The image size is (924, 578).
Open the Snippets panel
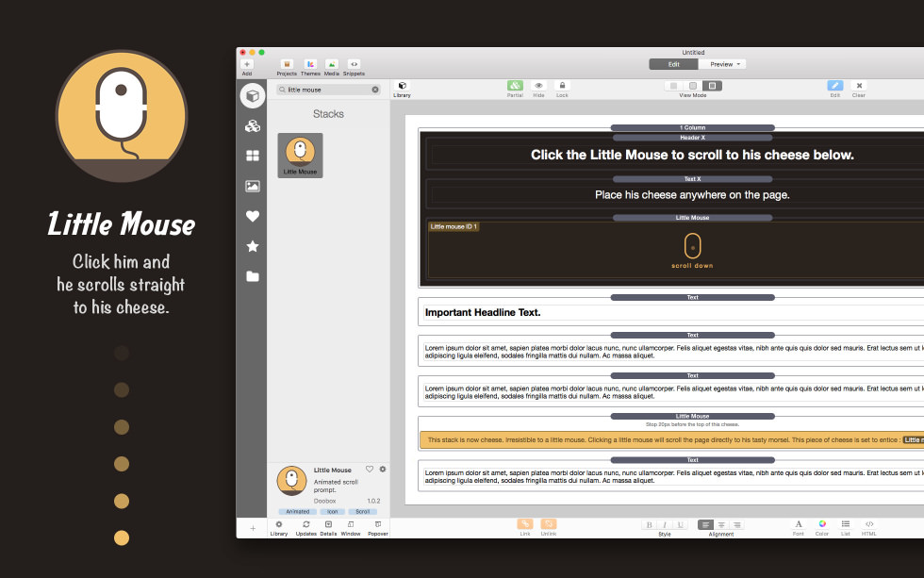(x=354, y=64)
